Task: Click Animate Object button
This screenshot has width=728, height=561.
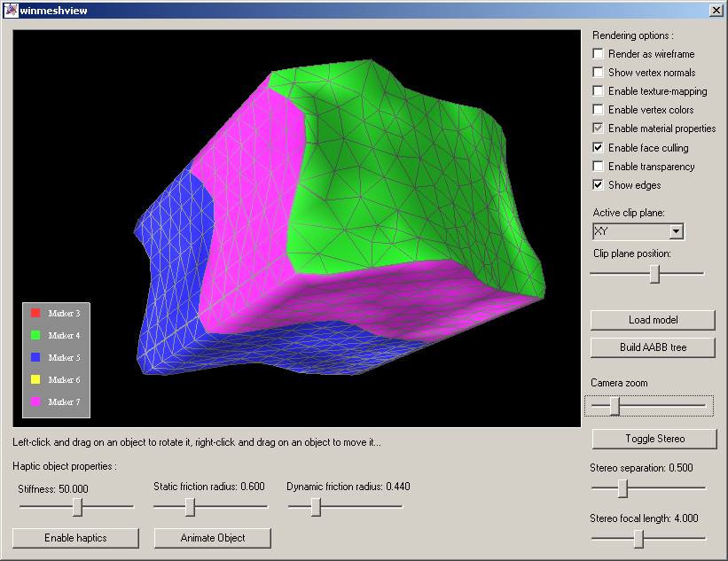Action: click(x=213, y=538)
